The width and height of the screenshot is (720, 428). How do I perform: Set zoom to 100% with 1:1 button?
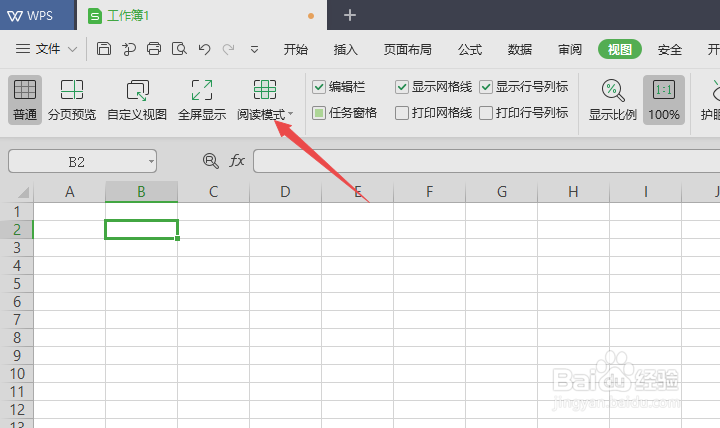coord(664,100)
